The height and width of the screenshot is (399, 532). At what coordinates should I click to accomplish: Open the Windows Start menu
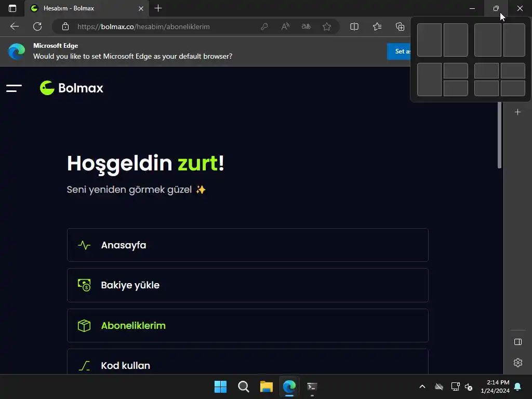[220, 387]
